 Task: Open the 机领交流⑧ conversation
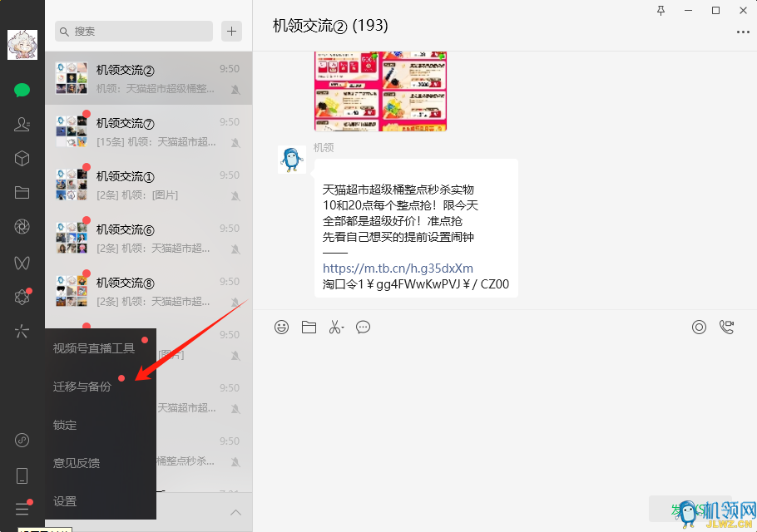[x=149, y=290]
